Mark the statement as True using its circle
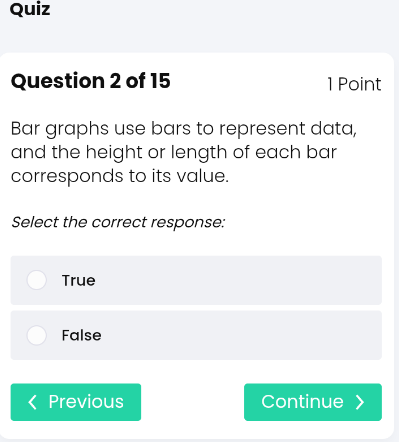The image size is (399, 442). 36,280
